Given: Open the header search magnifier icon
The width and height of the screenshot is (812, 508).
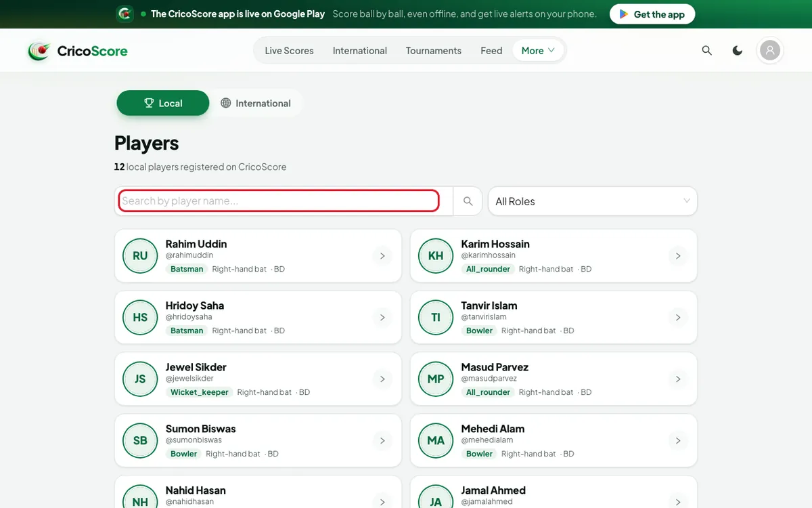Looking at the screenshot, I should 707,51.
